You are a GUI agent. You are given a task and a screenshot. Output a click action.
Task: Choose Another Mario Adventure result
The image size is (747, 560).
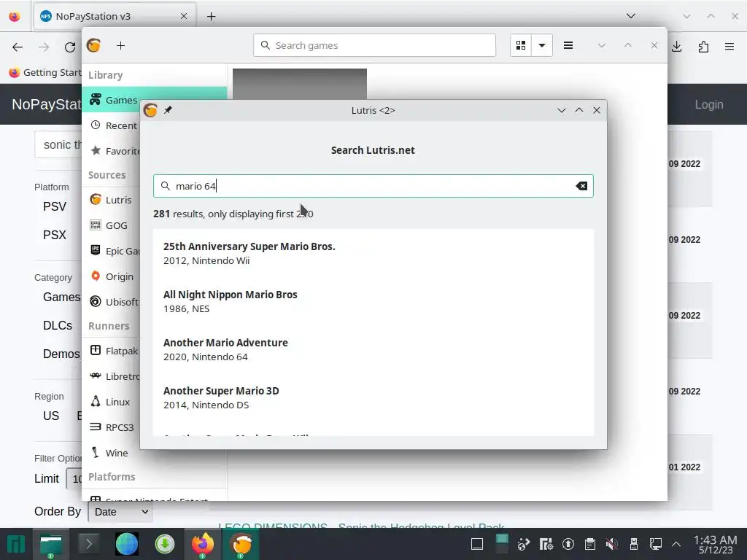(x=373, y=349)
